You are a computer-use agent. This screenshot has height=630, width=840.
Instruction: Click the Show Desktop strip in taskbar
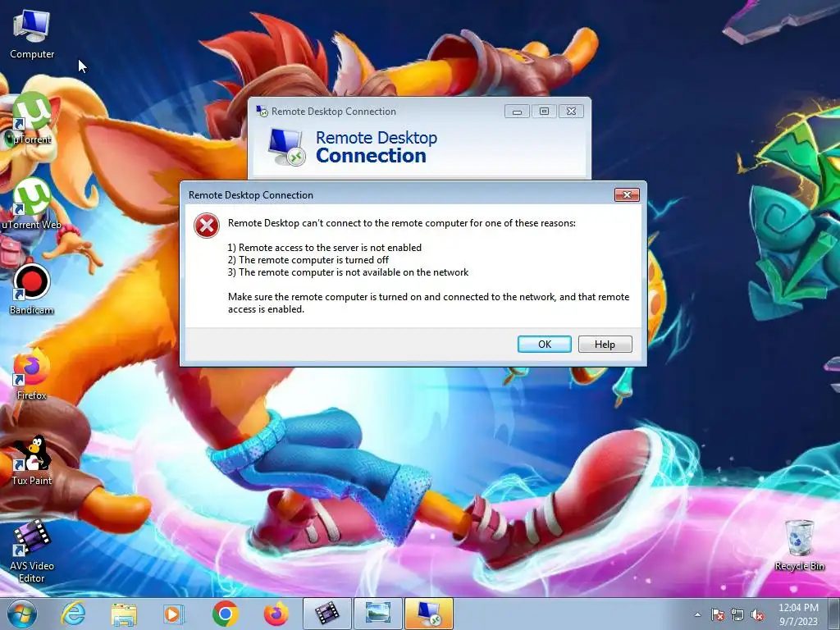(834, 614)
